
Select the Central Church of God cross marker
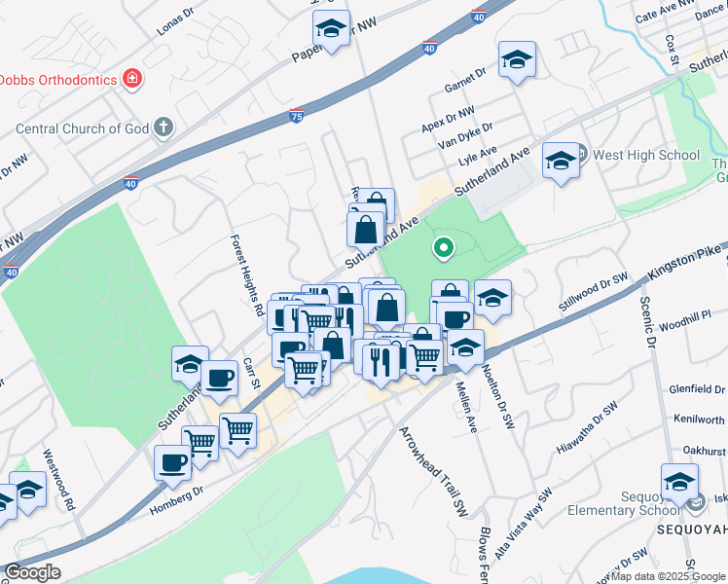[x=164, y=128]
